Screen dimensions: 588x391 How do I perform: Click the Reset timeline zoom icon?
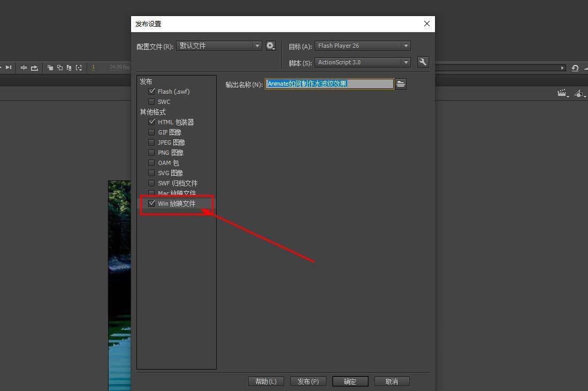pyautogui.click(x=575, y=68)
